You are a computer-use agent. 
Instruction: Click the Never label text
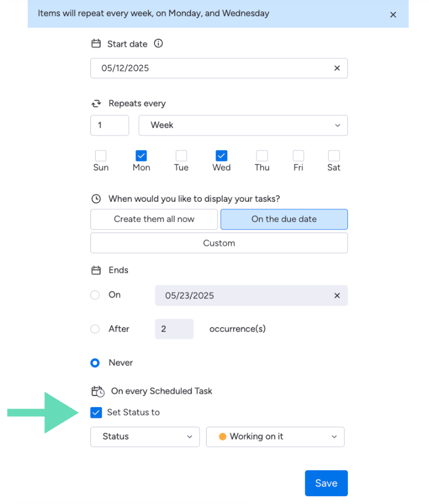[121, 363]
